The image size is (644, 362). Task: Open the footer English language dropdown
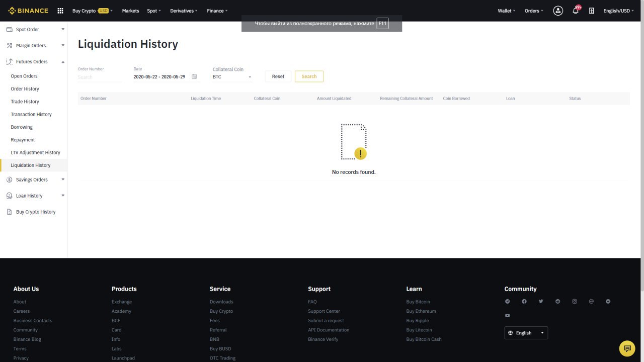[526, 333]
